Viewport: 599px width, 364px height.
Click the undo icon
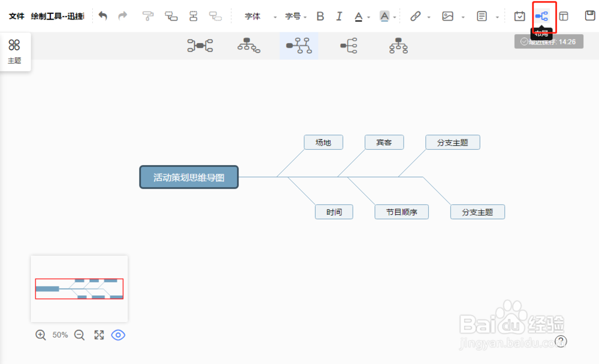[x=102, y=17]
